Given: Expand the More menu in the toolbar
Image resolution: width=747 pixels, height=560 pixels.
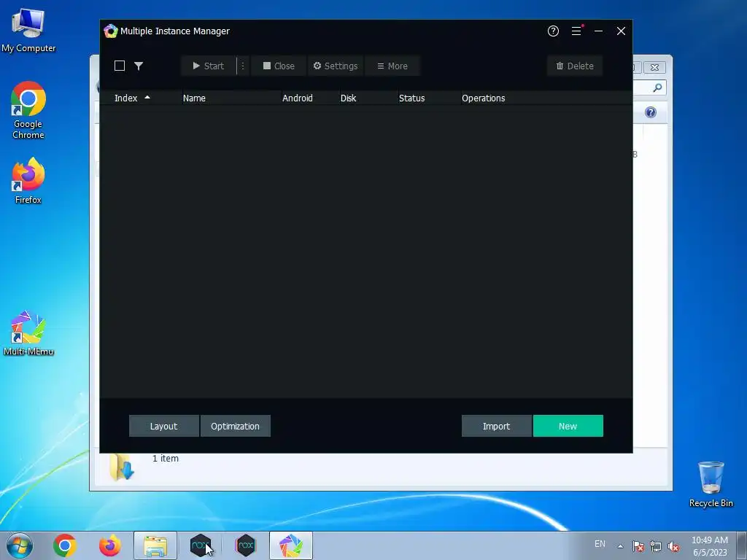Looking at the screenshot, I should [392, 66].
